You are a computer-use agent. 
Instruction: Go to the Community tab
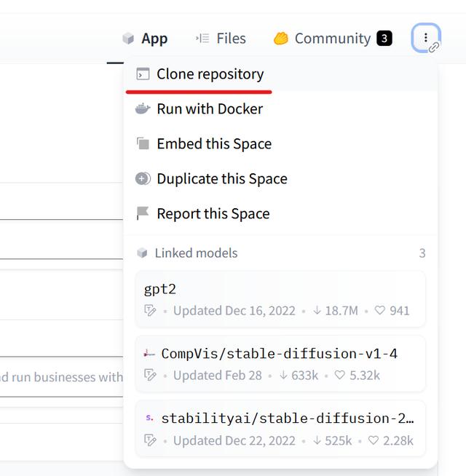333,39
